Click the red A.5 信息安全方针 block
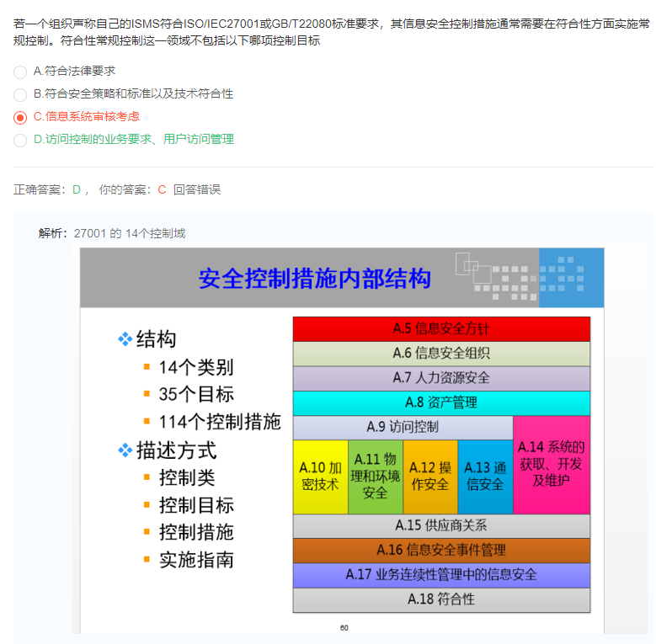 pyautogui.click(x=441, y=328)
